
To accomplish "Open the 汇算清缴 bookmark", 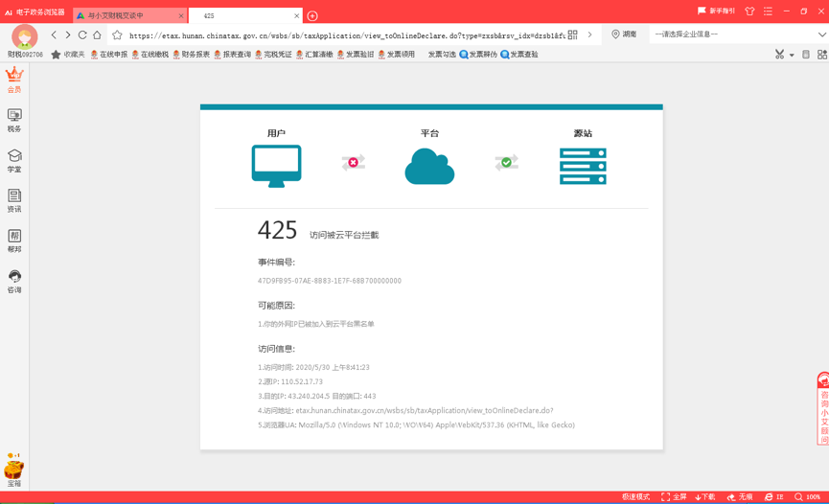I will click(314, 55).
